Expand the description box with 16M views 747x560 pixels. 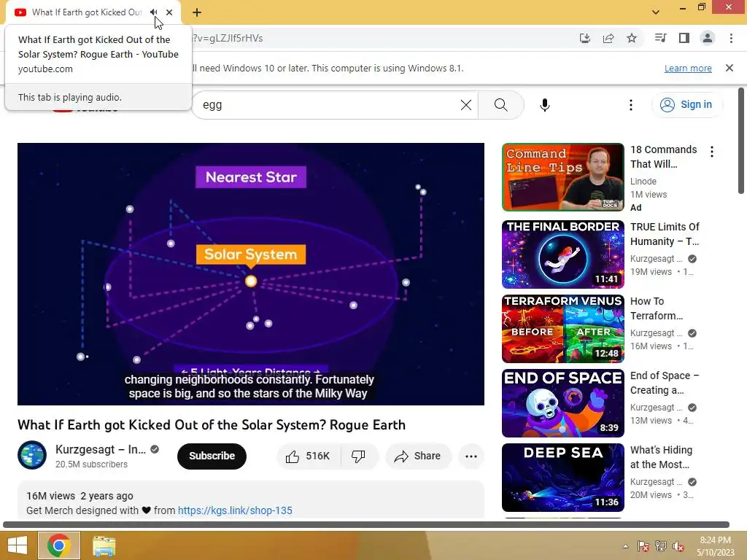click(x=251, y=500)
